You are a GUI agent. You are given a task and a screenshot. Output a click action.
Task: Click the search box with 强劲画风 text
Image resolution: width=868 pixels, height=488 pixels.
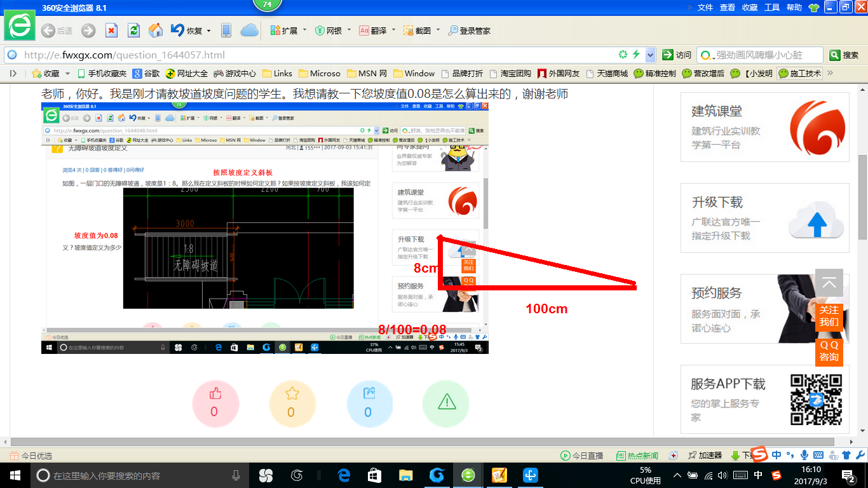[759, 55]
